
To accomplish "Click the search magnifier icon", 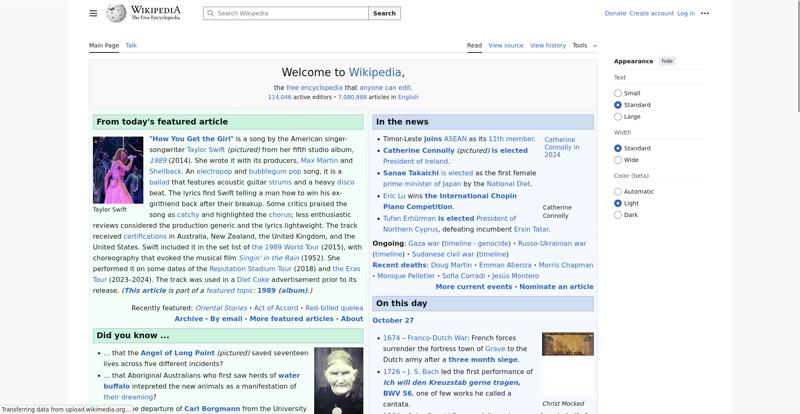I will (210, 14).
